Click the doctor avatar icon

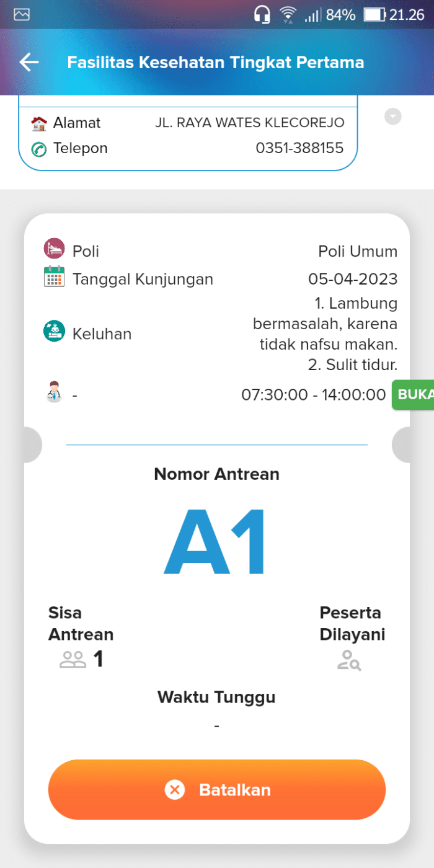54,392
